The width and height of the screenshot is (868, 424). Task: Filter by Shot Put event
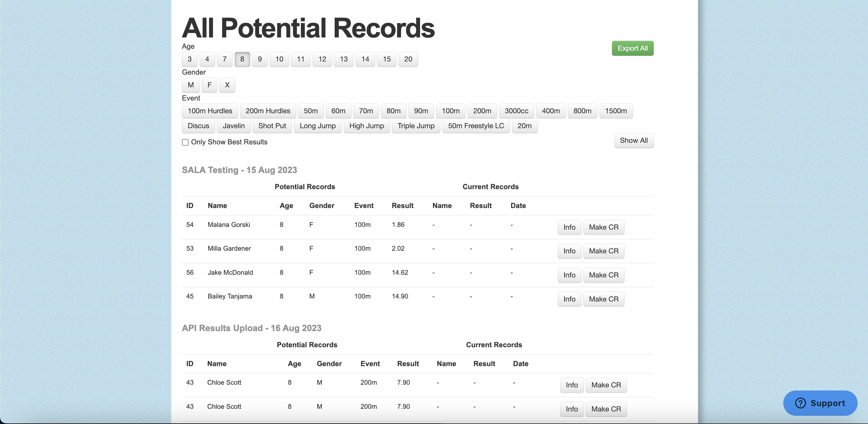(272, 126)
